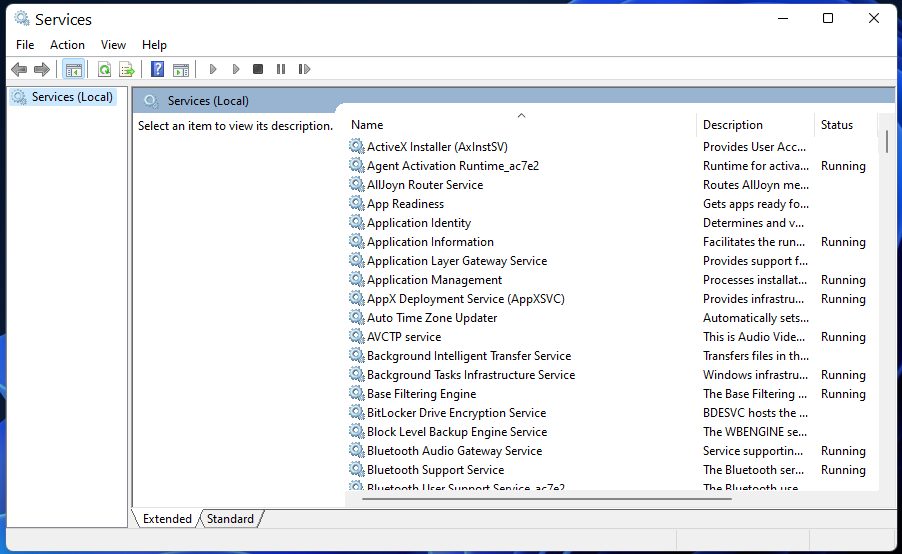
Task: Click gear icon beside Application Management
Action: [x=357, y=279]
